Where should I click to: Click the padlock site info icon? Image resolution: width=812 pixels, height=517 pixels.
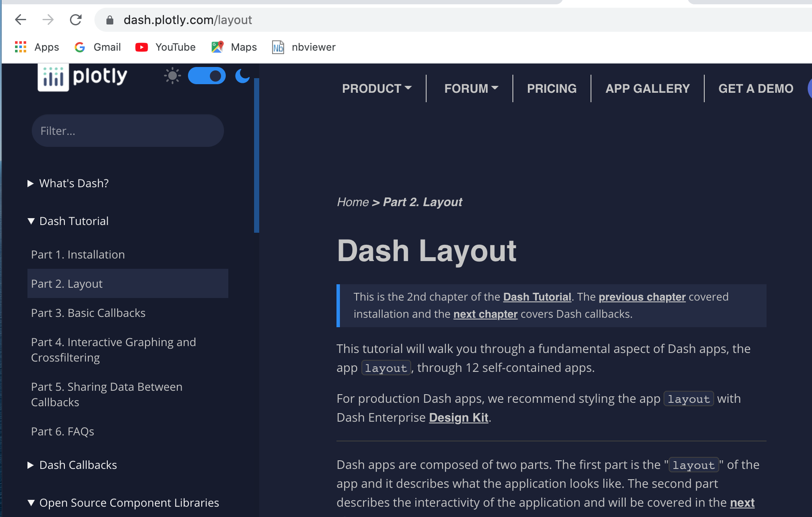tap(109, 20)
